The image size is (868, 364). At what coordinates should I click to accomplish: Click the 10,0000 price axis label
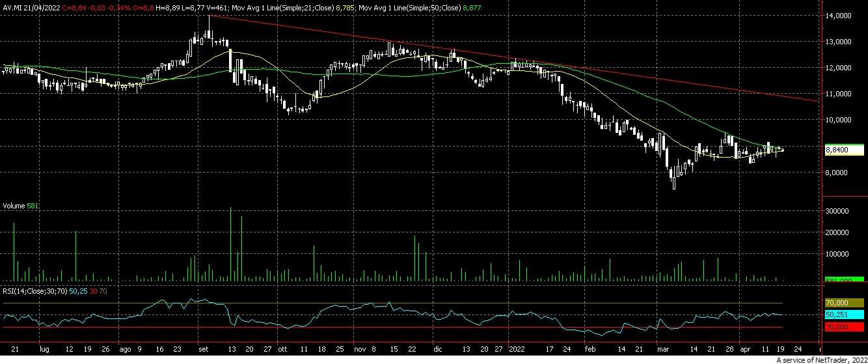(x=838, y=120)
